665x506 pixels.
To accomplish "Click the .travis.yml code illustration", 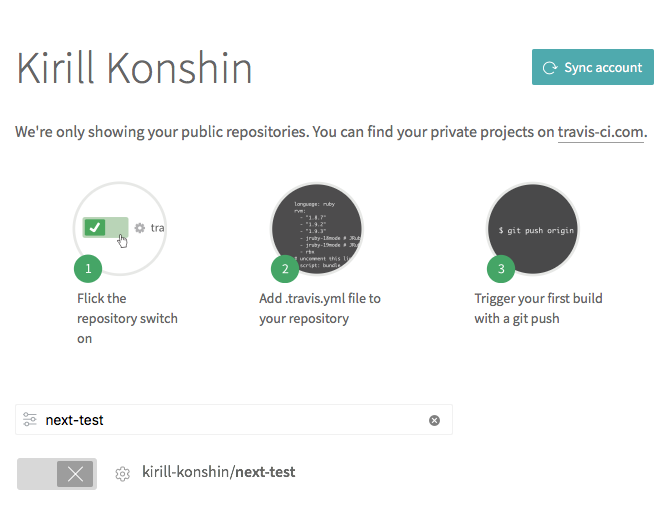I will click(317, 228).
